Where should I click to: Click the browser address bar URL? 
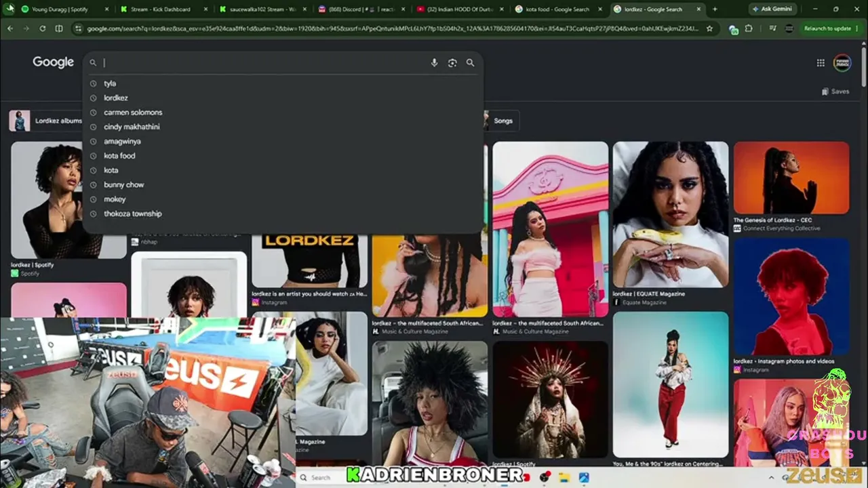393,28
